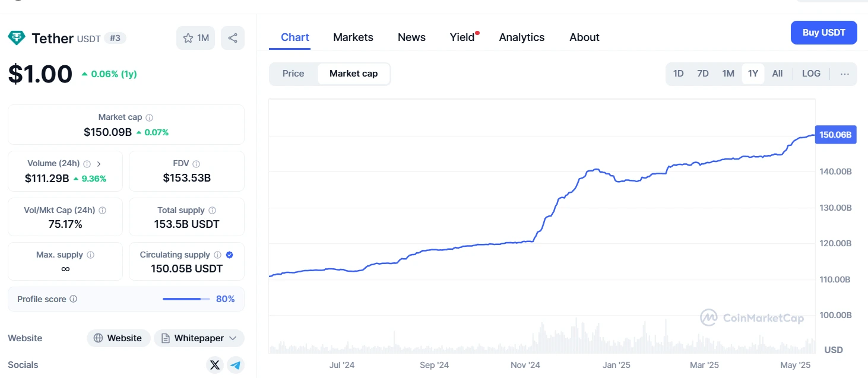Click the Profile score progress bar
The image size is (868, 378).
pos(186,299)
